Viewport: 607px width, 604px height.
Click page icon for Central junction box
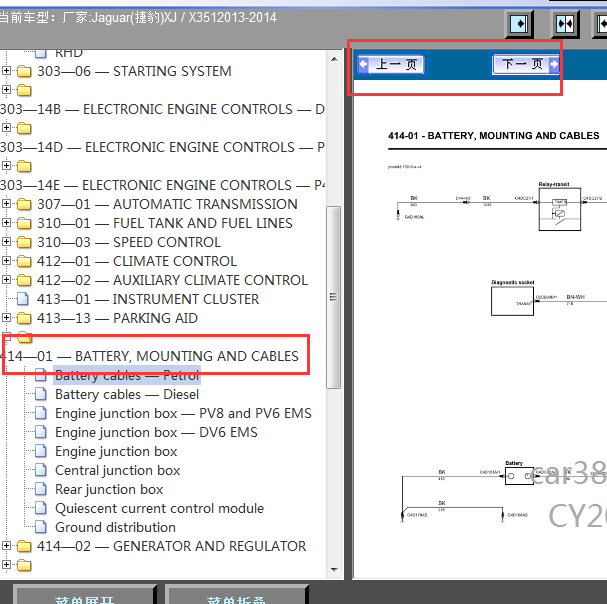(x=41, y=470)
